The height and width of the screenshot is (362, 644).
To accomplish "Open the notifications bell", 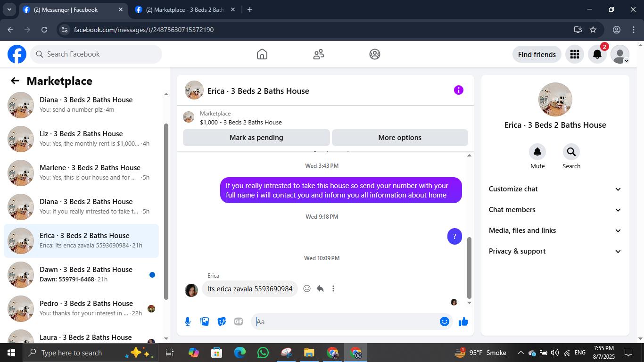I will 597,54.
